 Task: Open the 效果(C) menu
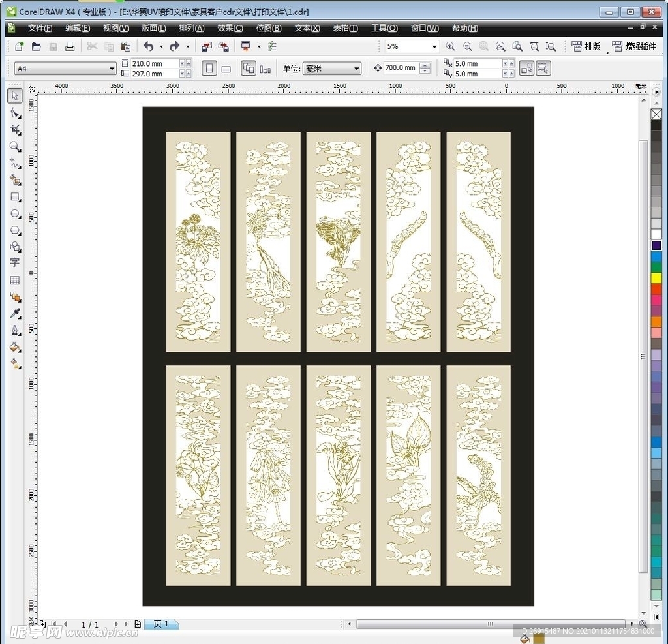230,28
